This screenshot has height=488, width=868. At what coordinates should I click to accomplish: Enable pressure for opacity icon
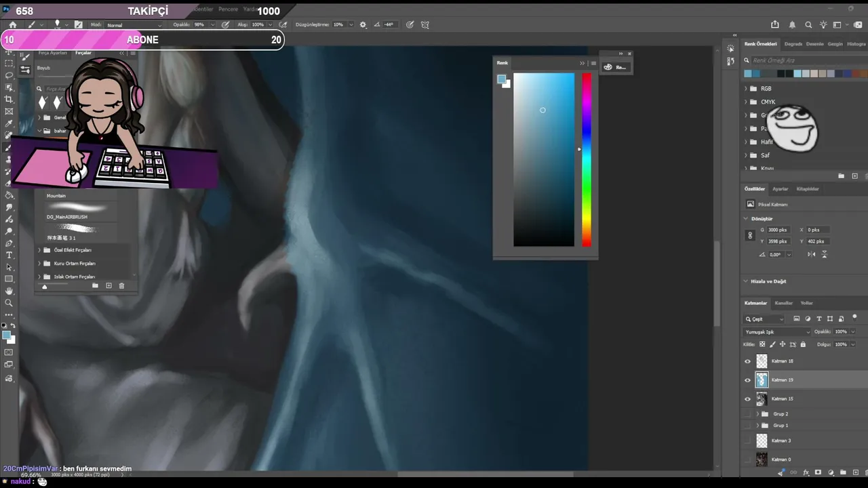click(225, 24)
